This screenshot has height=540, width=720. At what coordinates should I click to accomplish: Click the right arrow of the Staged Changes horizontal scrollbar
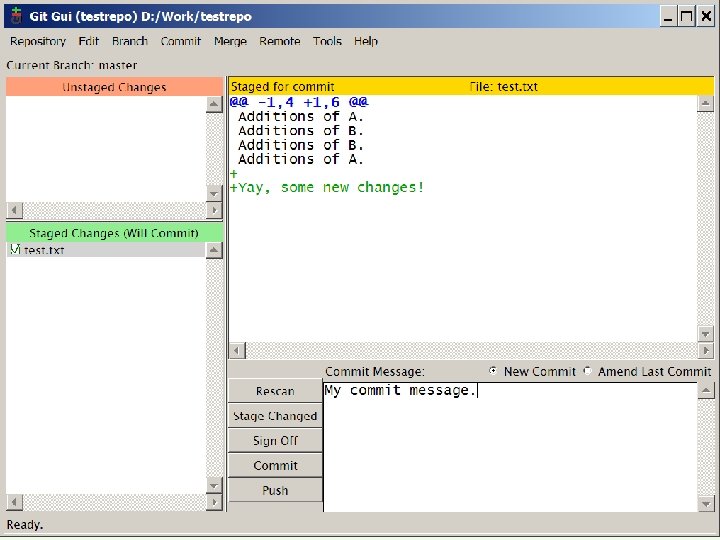(214, 502)
